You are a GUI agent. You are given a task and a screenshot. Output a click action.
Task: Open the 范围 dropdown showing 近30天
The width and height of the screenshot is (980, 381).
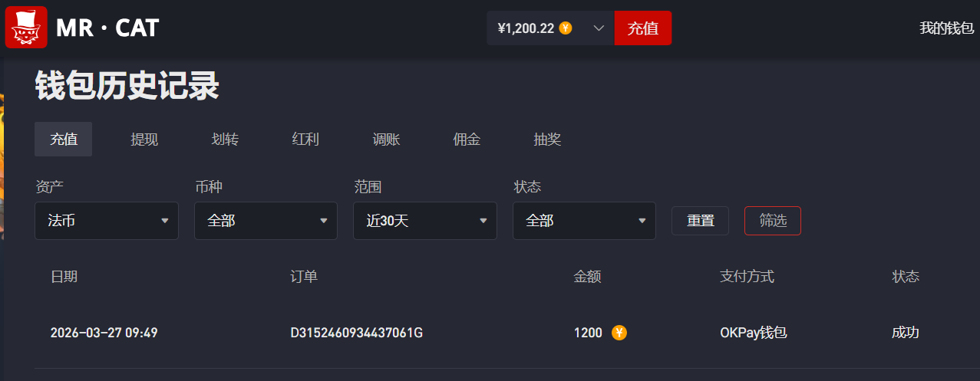[425, 221]
